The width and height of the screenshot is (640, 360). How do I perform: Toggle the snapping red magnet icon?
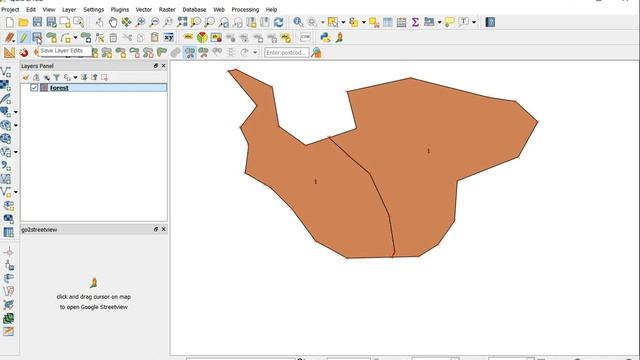[x=24, y=53]
